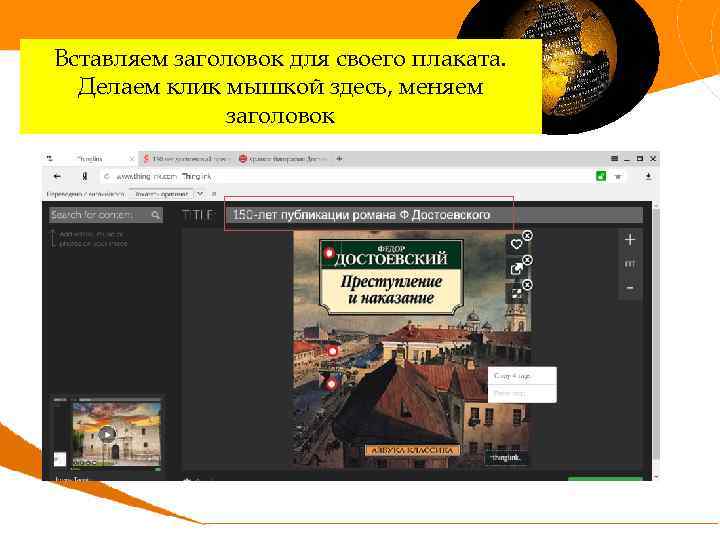The image size is (720, 540).
Task: Click the show original button in translate bar
Action: (x=162, y=194)
